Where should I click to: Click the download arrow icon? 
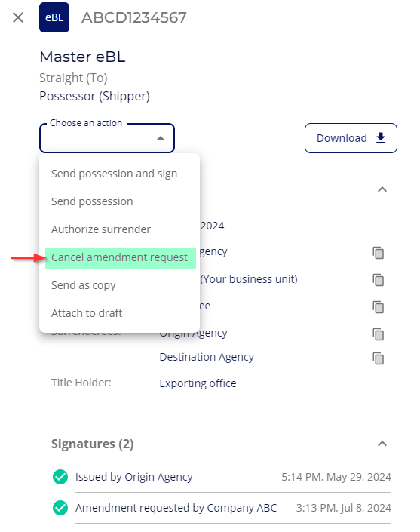click(x=381, y=138)
